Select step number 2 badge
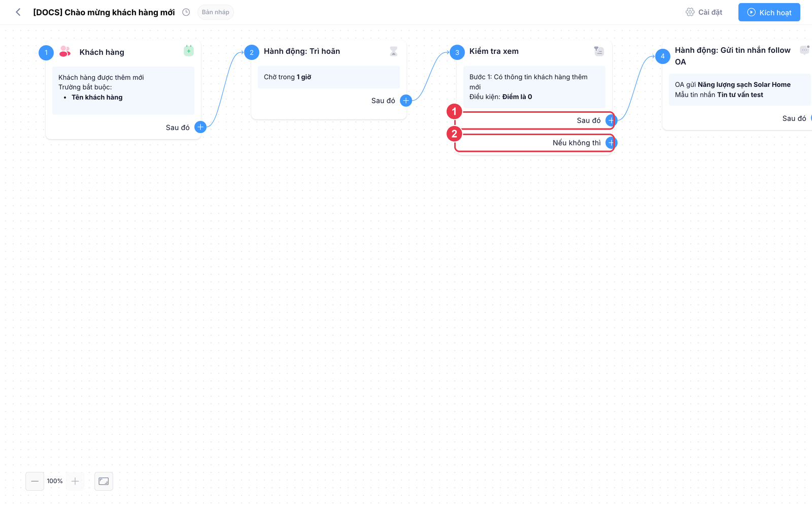 click(252, 52)
